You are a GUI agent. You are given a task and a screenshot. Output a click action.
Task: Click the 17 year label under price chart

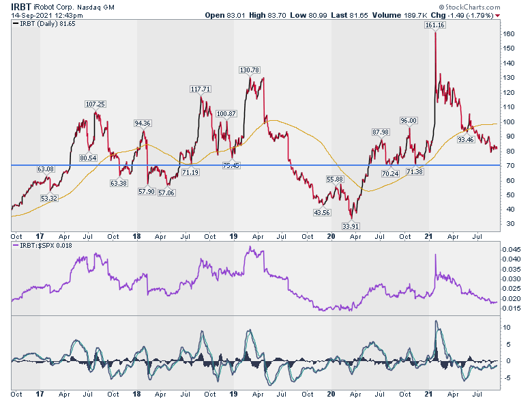40,236
